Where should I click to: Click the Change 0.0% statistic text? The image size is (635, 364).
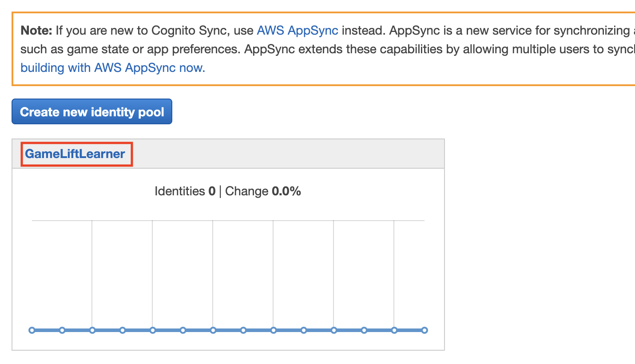coord(263,191)
